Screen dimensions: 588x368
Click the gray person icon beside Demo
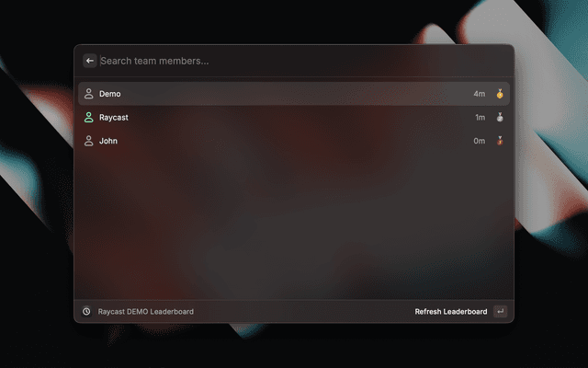pyautogui.click(x=89, y=94)
